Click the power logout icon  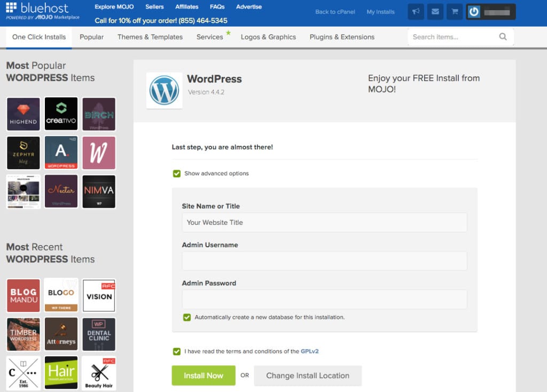click(x=473, y=11)
